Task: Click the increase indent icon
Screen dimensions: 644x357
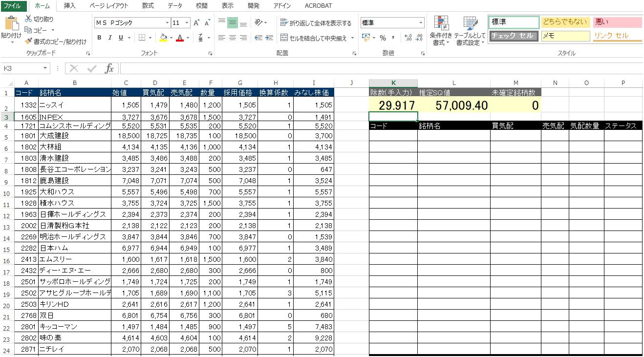Action: click(269, 38)
